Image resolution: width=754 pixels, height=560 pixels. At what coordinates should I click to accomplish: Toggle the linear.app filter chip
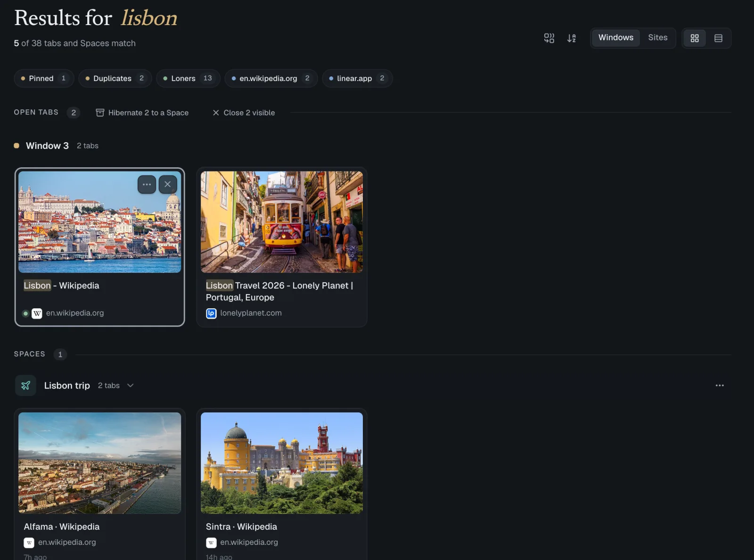click(357, 78)
